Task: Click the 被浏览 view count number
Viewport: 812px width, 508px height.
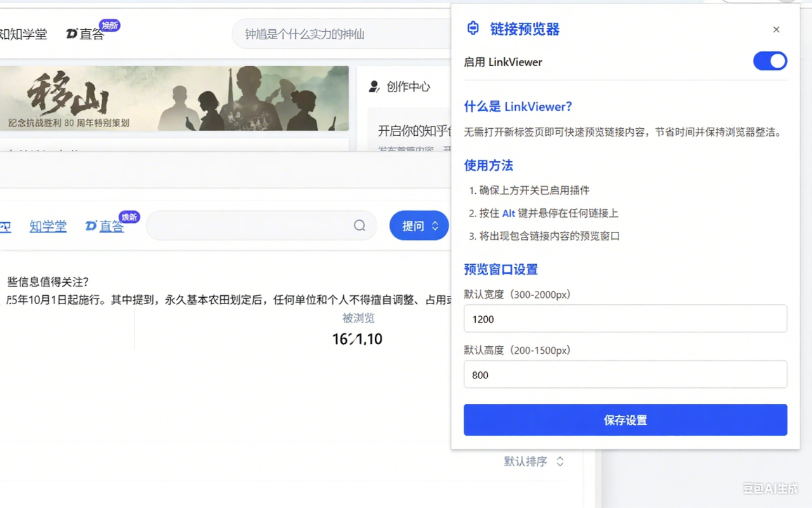Action: click(357, 339)
